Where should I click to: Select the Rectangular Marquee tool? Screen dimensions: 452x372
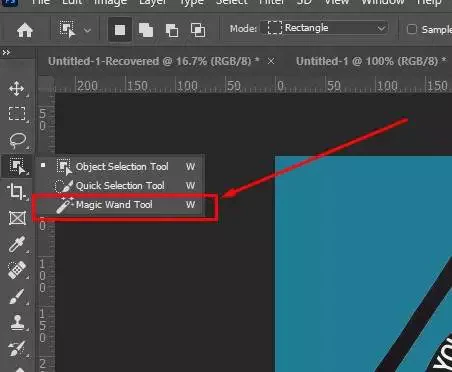pos(17,114)
